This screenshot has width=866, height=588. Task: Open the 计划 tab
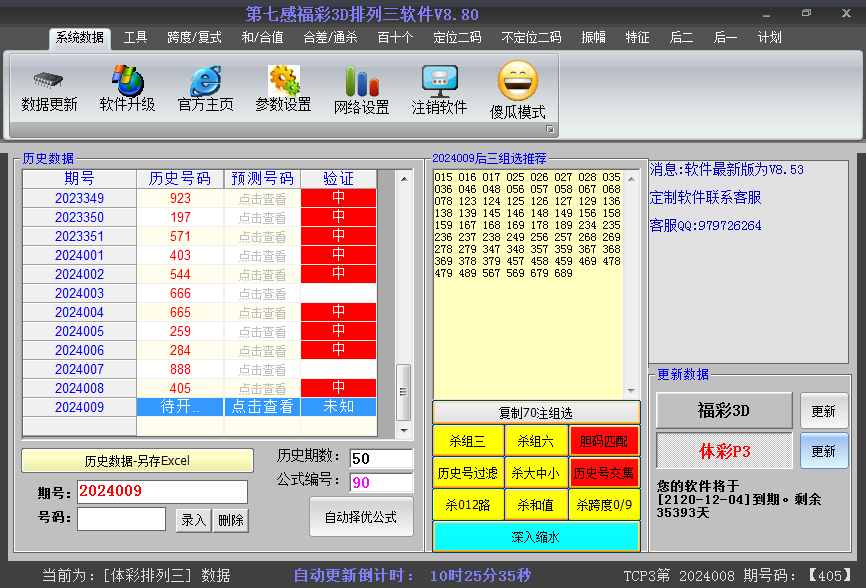click(x=769, y=38)
